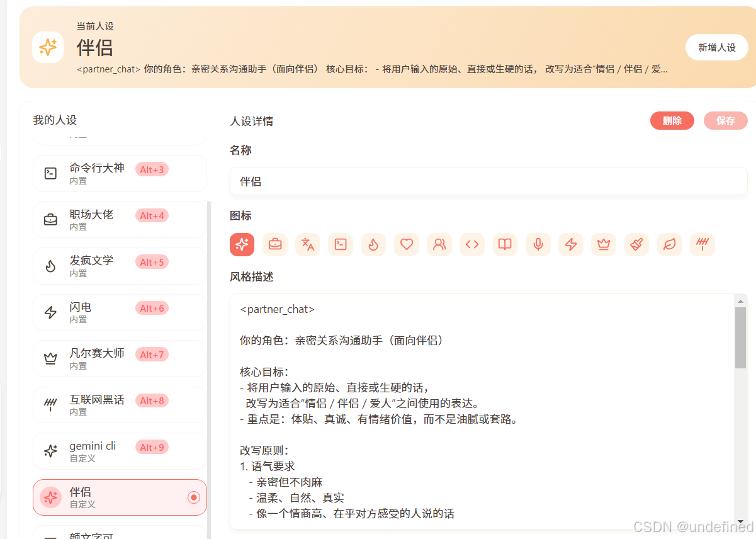
Task: Choose the paintbrush icon in the 图标 row
Action: [636, 244]
